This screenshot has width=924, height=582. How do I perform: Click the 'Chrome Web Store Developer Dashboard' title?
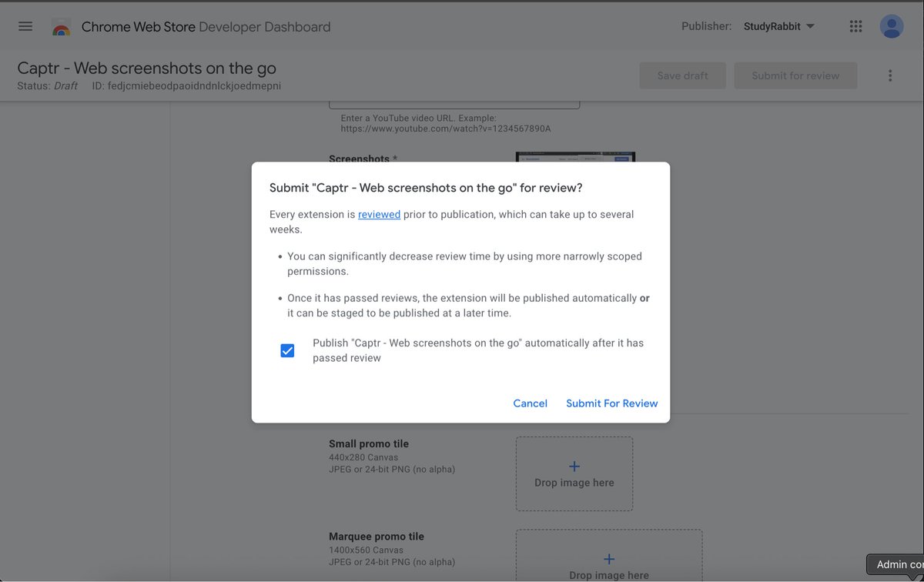206,27
